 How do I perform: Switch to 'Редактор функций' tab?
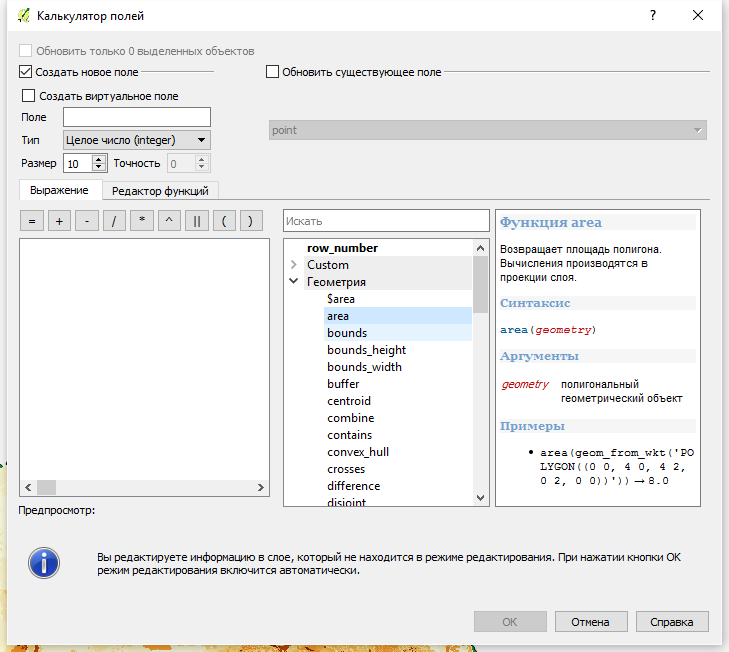pos(160,190)
